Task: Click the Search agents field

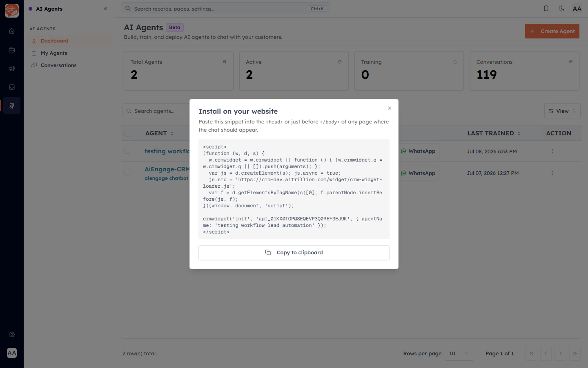Action: (x=156, y=111)
